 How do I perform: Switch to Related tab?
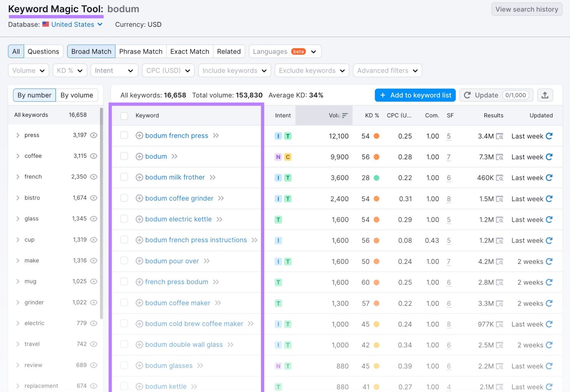pos(229,51)
